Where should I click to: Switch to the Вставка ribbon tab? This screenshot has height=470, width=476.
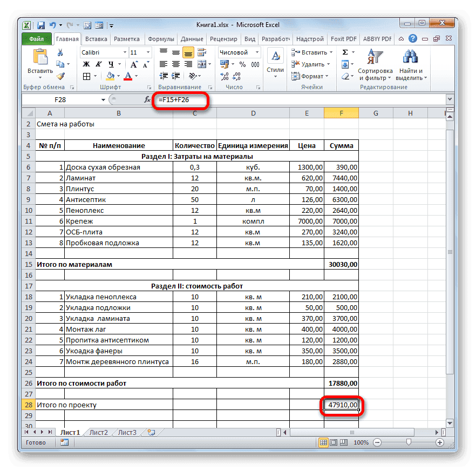97,38
